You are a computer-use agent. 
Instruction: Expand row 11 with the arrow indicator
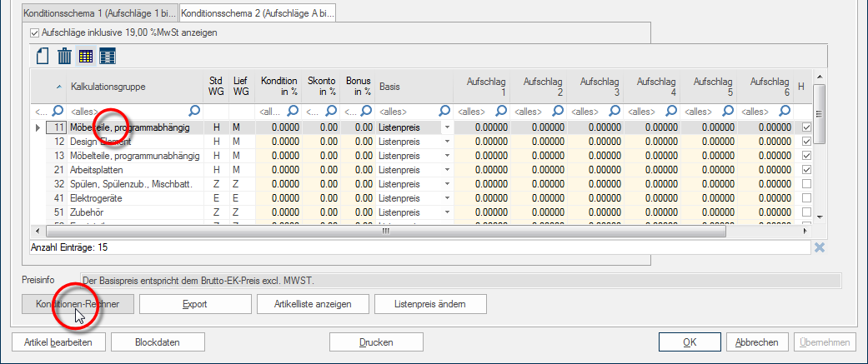[x=38, y=127]
